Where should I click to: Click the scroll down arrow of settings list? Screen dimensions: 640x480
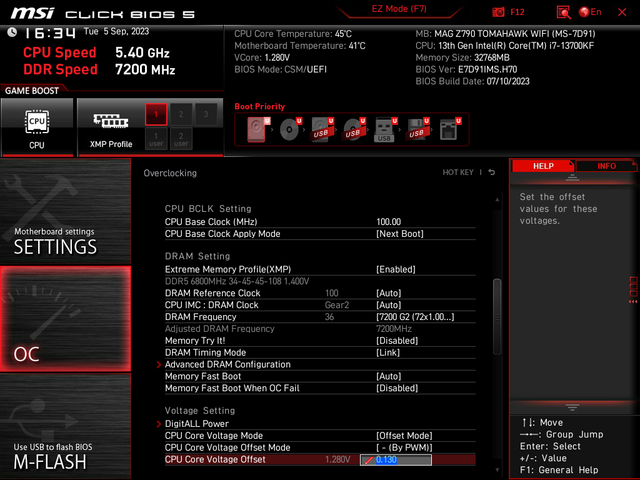pyautogui.click(x=497, y=470)
